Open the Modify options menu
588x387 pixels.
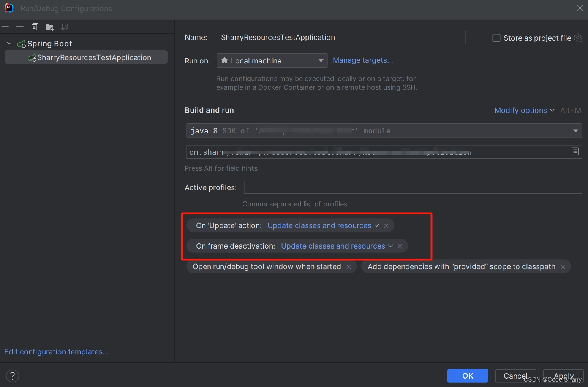click(x=524, y=110)
